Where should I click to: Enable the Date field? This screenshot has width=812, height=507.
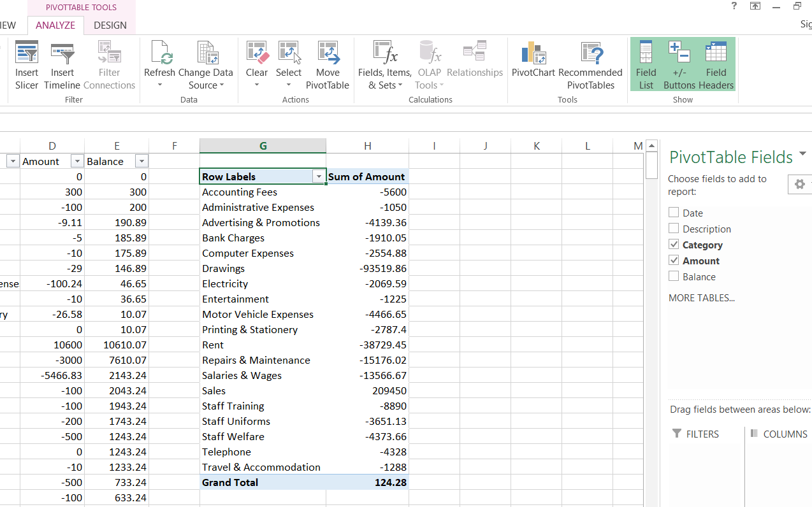pyautogui.click(x=674, y=213)
